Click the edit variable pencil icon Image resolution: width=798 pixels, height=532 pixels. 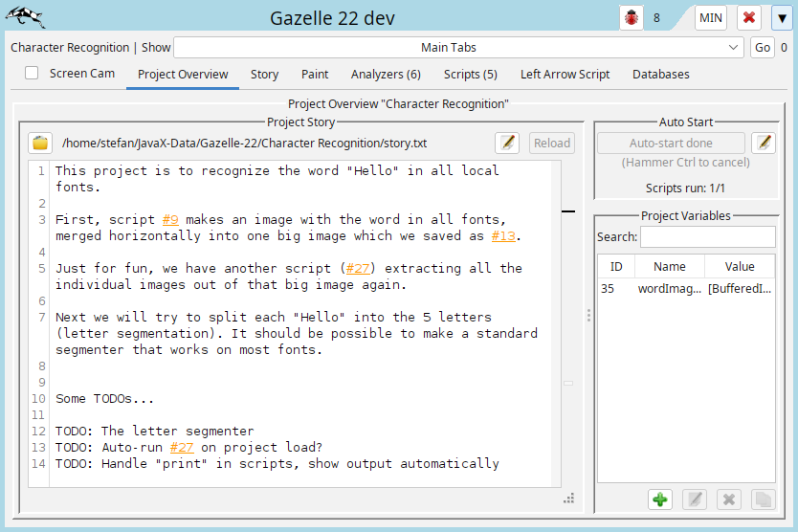click(x=695, y=499)
